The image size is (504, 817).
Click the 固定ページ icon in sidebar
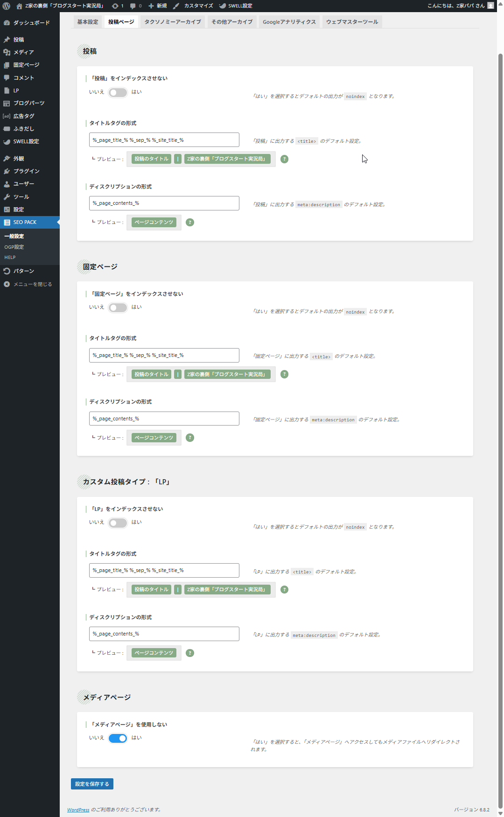(7, 65)
